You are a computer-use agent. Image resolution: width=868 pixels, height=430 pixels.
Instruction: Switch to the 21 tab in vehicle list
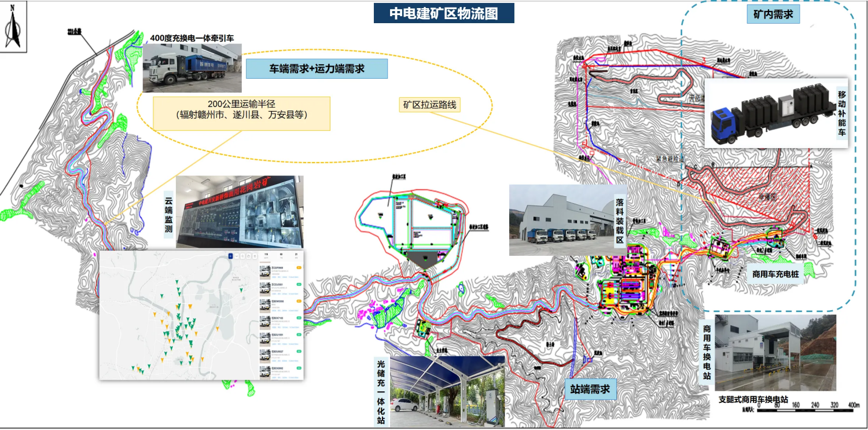pyautogui.click(x=296, y=256)
